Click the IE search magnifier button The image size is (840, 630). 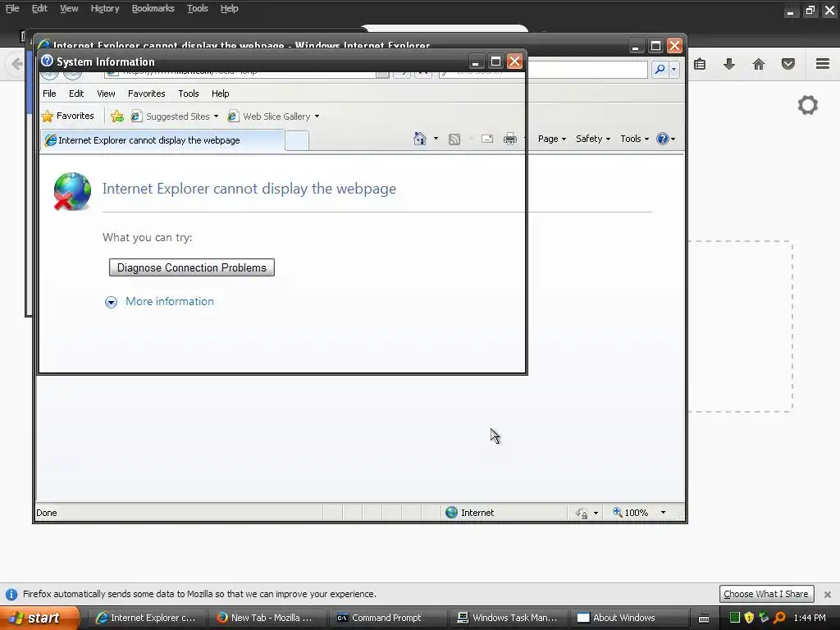click(660, 69)
